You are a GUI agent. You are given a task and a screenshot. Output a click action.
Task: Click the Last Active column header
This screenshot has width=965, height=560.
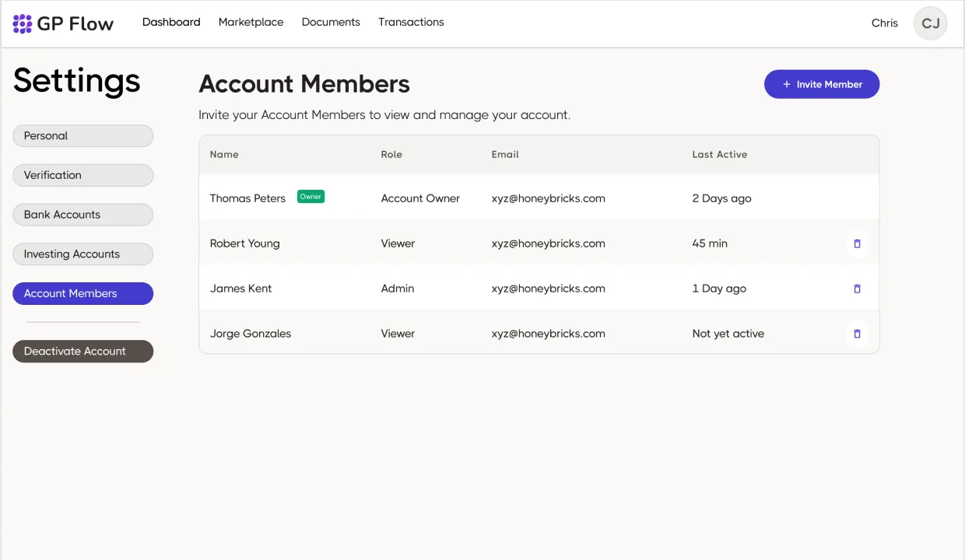720,154
